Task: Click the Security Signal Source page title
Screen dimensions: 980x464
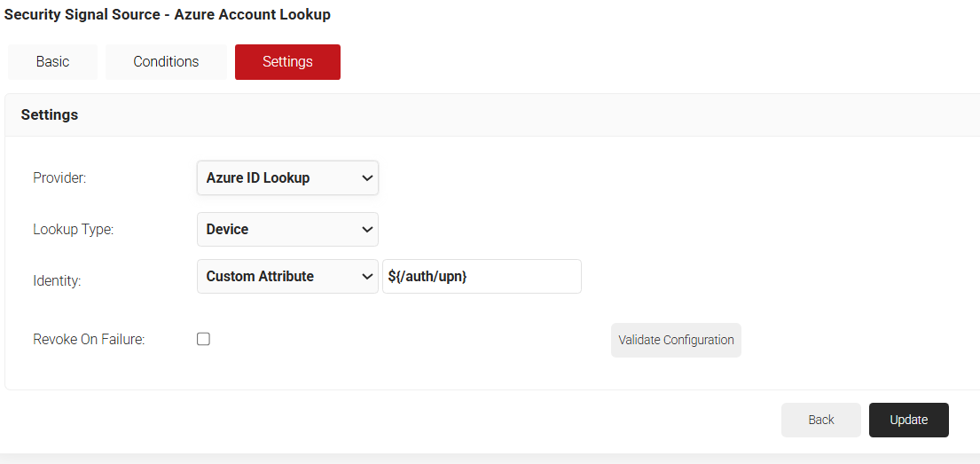Action: click(x=168, y=15)
